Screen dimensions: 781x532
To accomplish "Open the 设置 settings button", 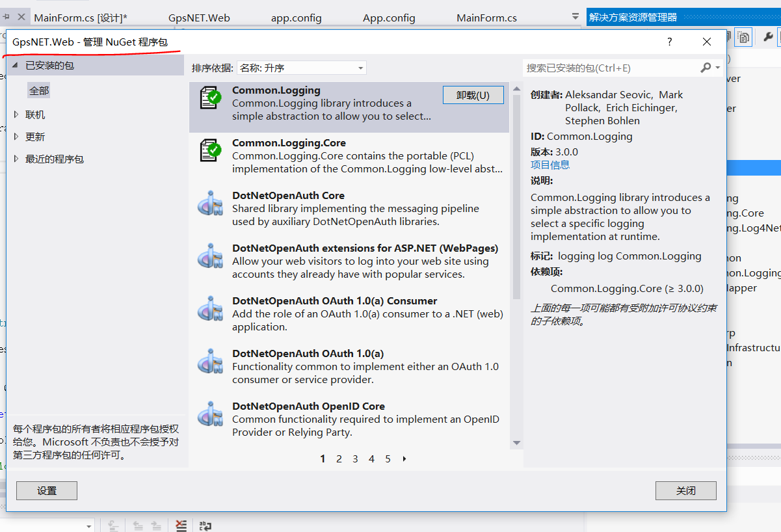I will [47, 490].
